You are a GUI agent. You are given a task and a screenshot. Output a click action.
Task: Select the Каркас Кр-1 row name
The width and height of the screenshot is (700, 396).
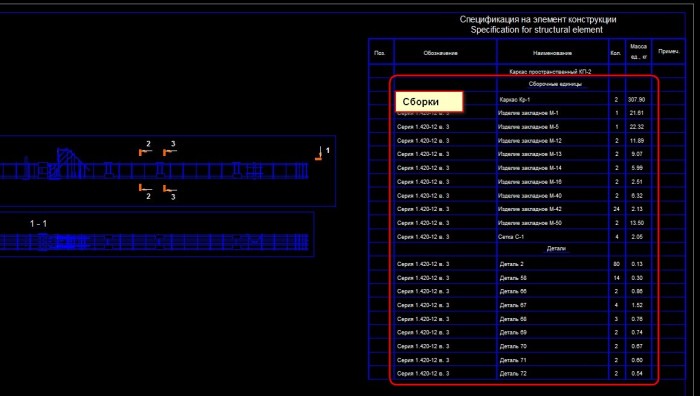pos(515,100)
